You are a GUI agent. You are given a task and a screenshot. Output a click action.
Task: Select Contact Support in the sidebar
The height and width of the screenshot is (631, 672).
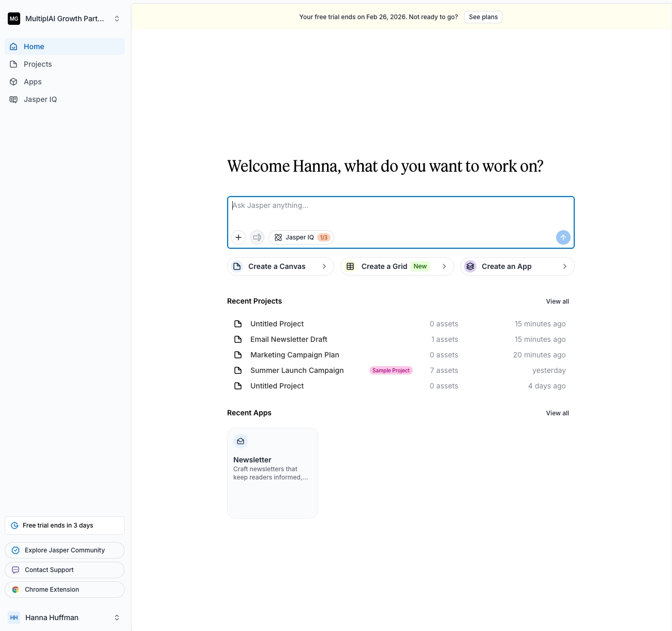point(49,570)
